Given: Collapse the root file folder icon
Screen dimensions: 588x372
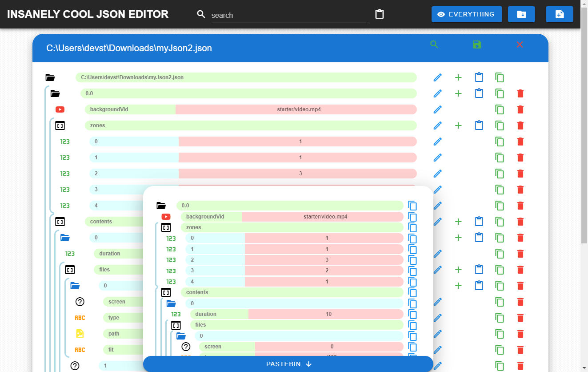Looking at the screenshot, I should pos(50,77).
